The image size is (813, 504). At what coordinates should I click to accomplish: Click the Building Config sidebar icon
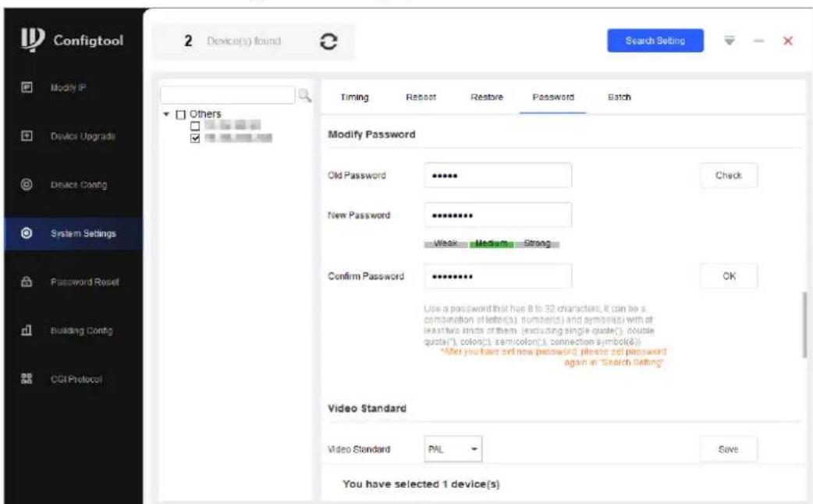tap(27, 330)
